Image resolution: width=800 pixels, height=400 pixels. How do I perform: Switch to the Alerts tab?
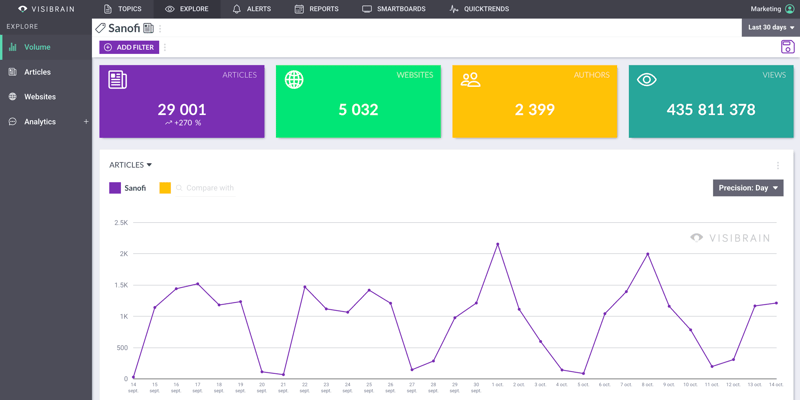click(x=251, y=9)
